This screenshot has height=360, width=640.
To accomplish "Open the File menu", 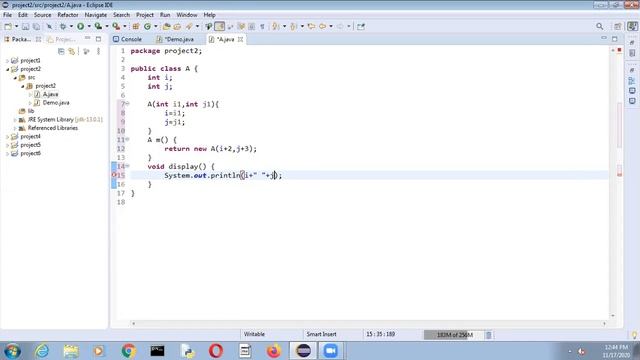I will 7,15.
